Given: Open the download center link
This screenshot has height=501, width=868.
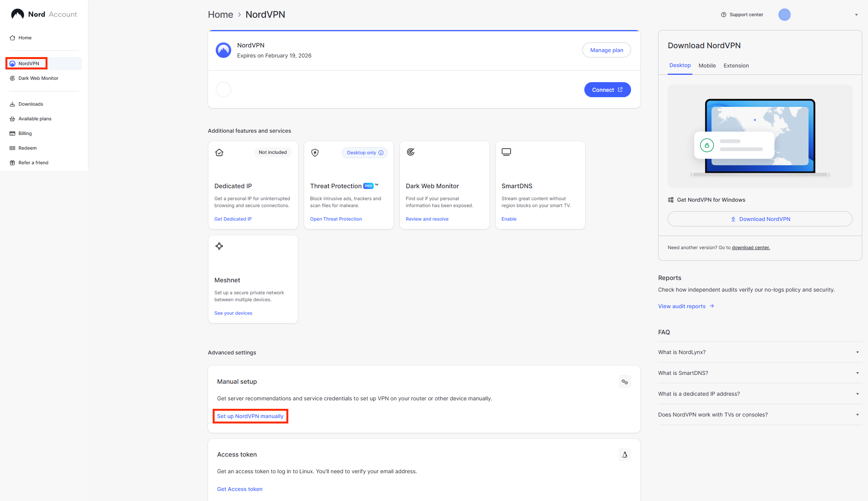Looking at the screenshot, I should click(x=751, y=248).
